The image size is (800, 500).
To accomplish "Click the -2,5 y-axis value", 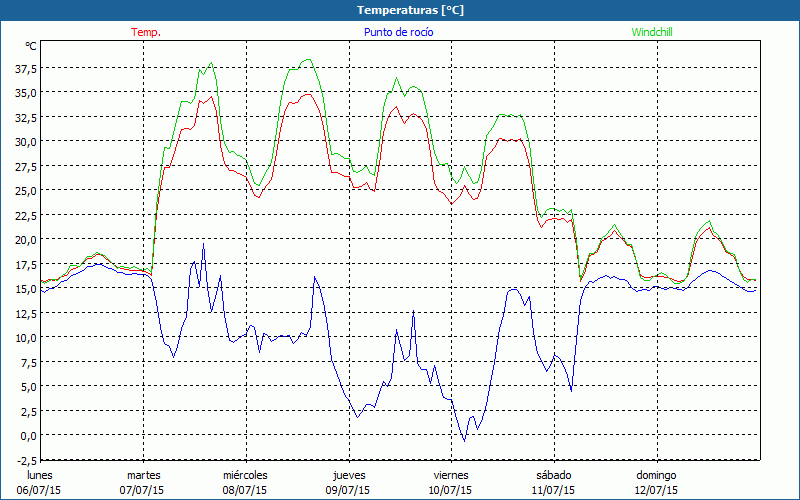I will (25, 460).
